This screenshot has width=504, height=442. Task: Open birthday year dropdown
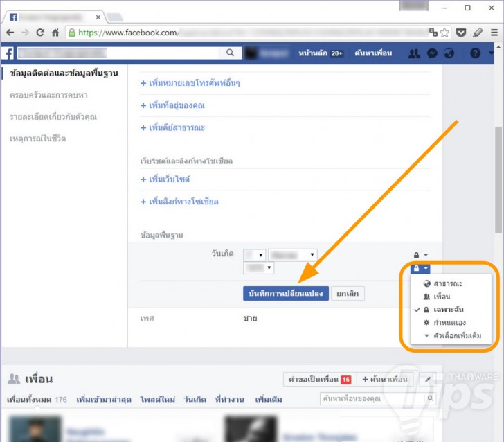(258, 267)
